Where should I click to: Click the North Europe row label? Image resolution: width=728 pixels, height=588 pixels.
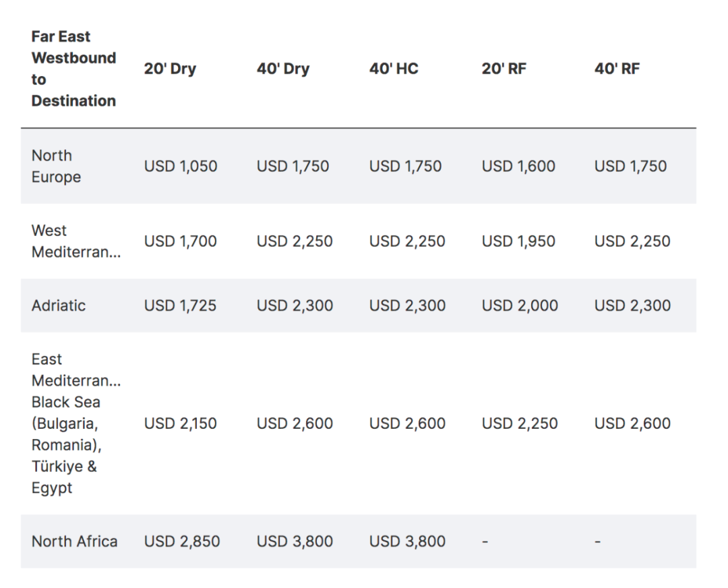(56, 167)
